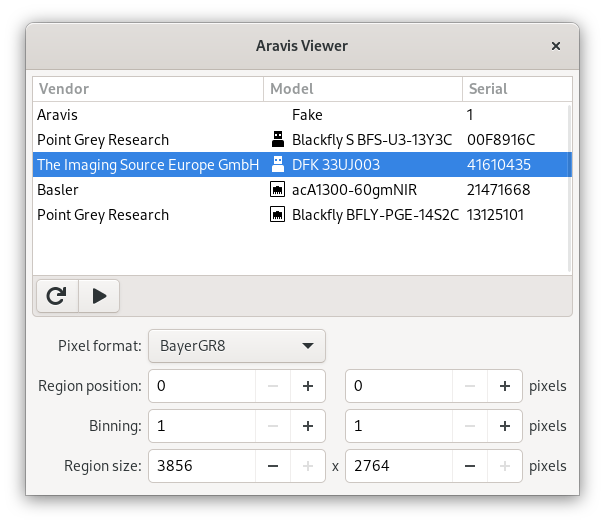Image resolution: width=605 pixels, height=524 pixels.
Task: Click Ethernet icon beside Blackfly BFLY-PGE-14S2C
Action: [x=278, y=215]
